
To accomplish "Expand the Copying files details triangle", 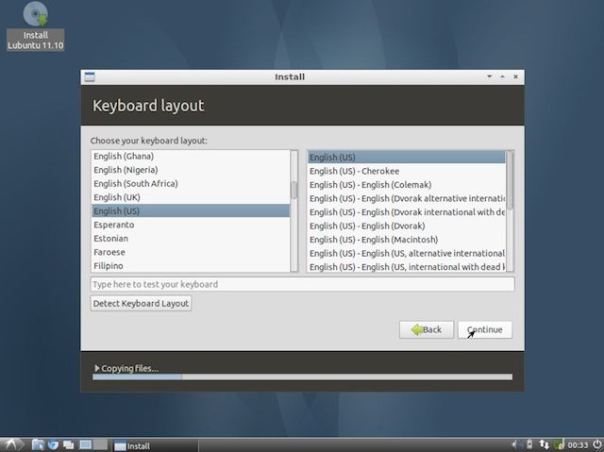I will 97,368.
